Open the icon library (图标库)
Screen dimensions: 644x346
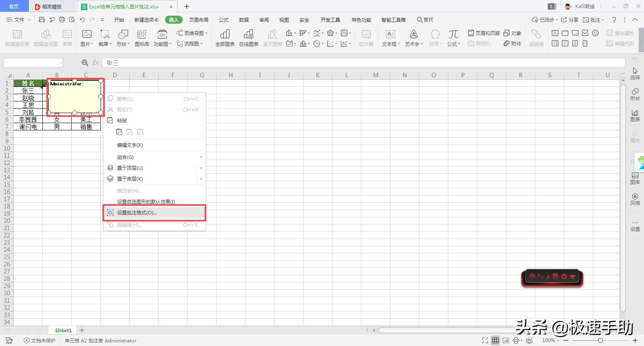coord(142,38)
